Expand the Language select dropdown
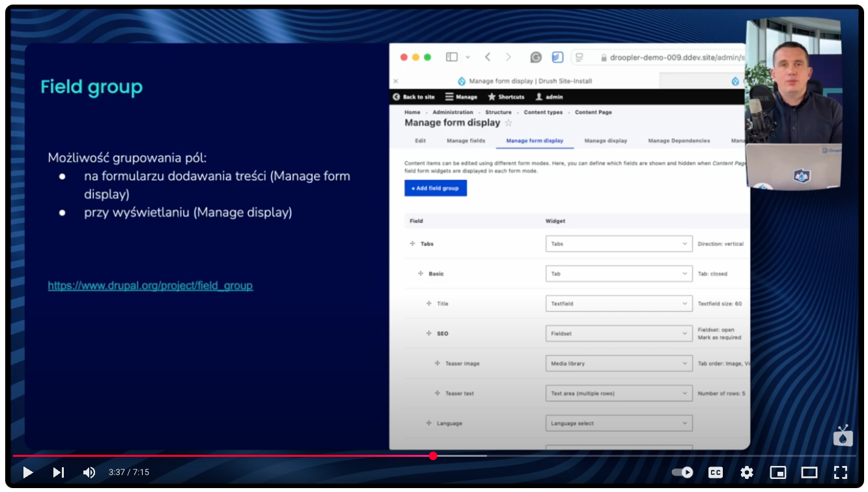 coord(619,424)
